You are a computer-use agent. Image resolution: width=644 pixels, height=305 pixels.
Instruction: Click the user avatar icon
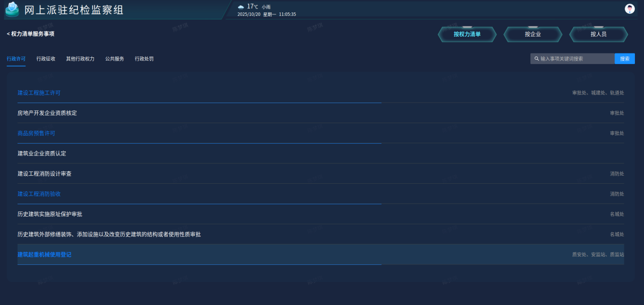630,9
